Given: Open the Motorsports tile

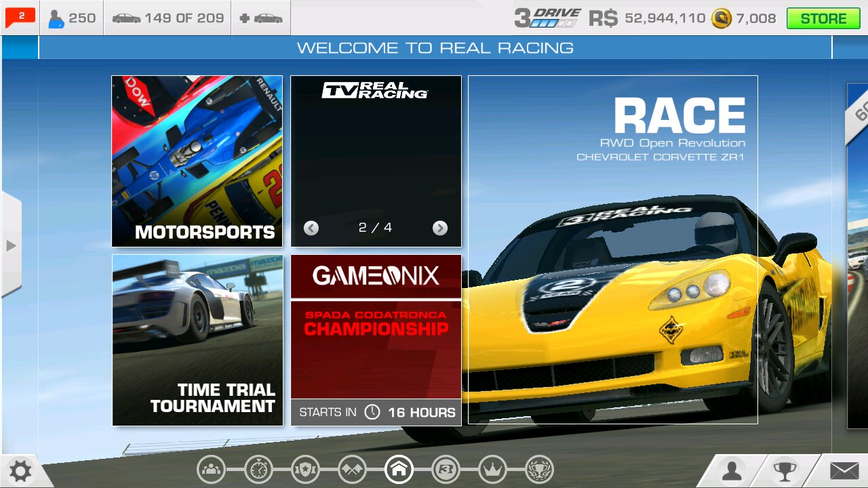Looking at the screenshot, I should (x=197, y=161).
